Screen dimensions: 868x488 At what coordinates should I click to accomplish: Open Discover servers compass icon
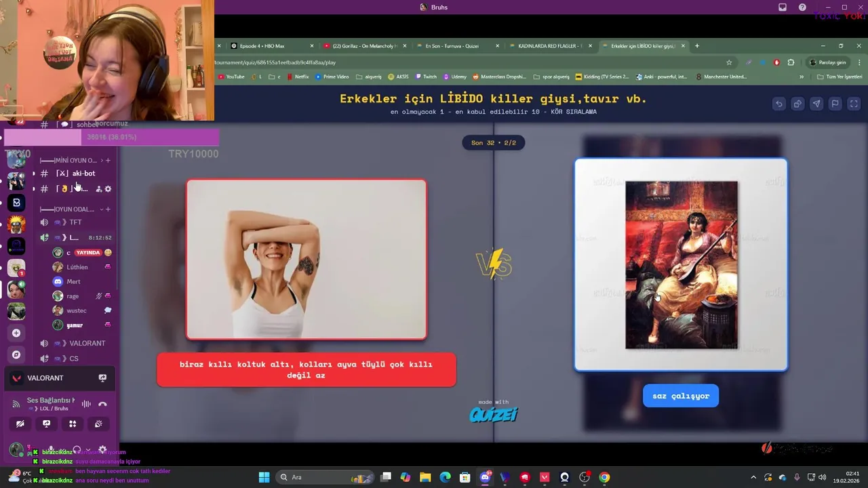(x=16, y=354)
